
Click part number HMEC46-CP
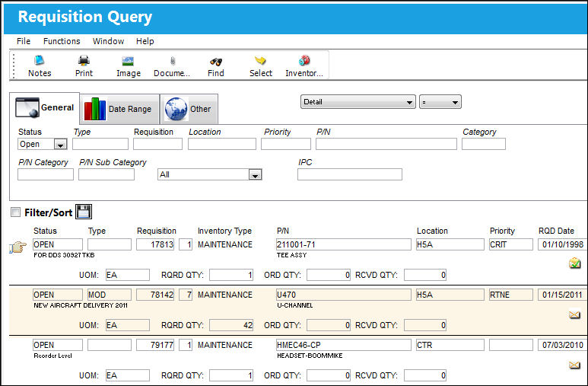click(344, 345)
